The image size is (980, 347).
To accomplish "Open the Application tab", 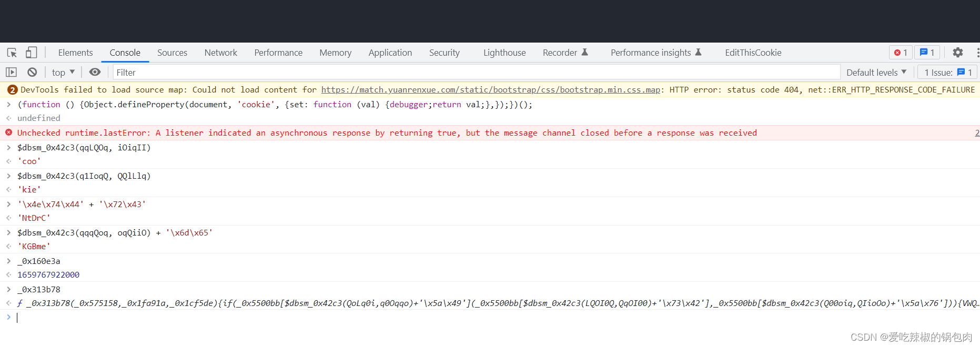I will pyautogui.click(x=390, y=53).
